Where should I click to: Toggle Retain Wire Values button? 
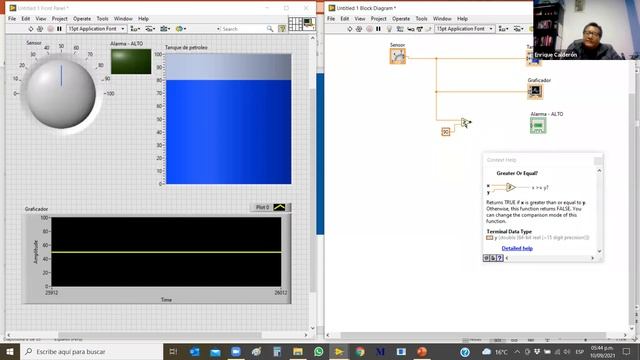click(400, 29)
